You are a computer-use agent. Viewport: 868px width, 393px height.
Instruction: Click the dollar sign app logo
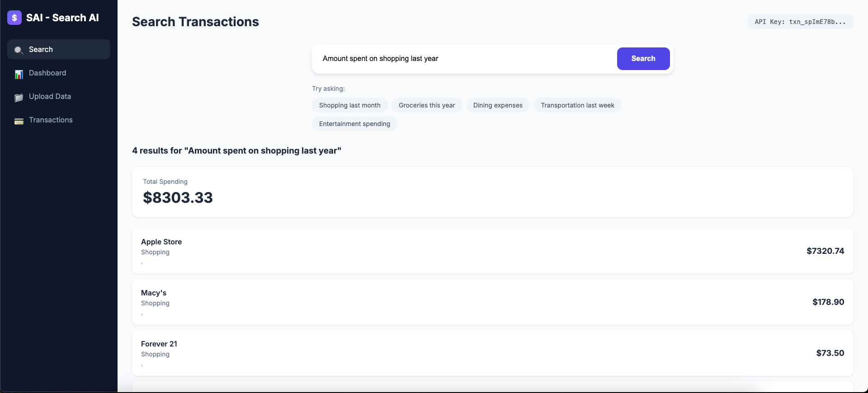click(x=14, y=18)
